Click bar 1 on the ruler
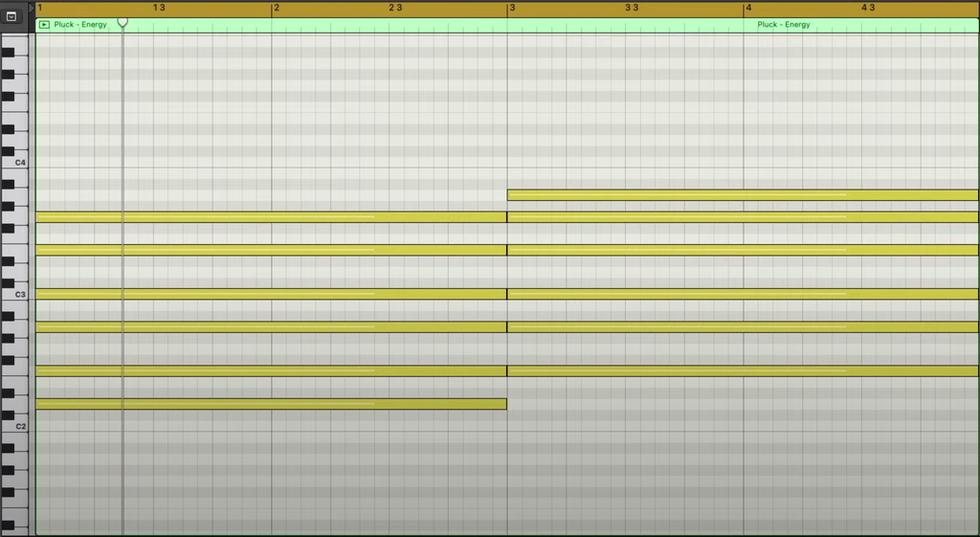 [x=39, y=8]
